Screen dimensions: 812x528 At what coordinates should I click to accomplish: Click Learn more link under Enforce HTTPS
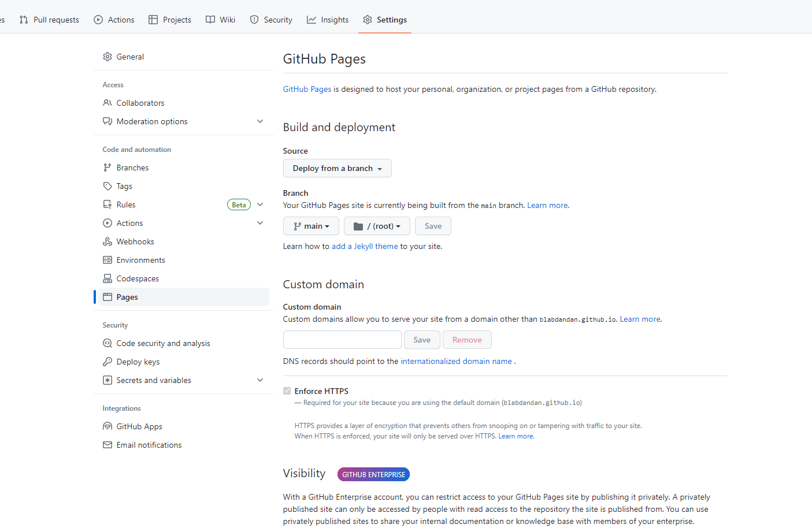[516, 436]
